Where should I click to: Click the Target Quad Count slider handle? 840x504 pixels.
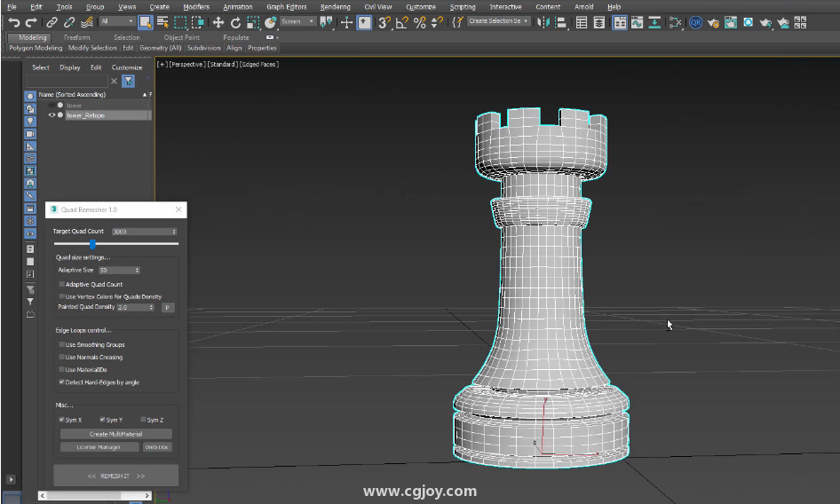(x=92, y=244)
